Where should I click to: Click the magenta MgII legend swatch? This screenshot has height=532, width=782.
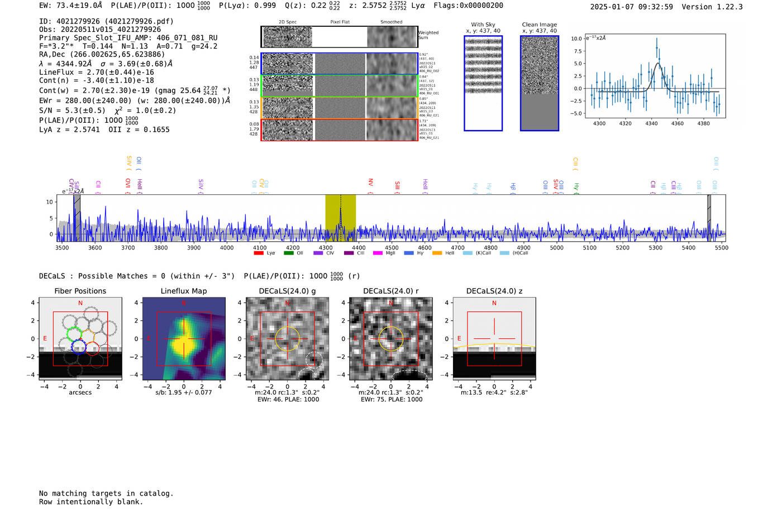(378, 253)
